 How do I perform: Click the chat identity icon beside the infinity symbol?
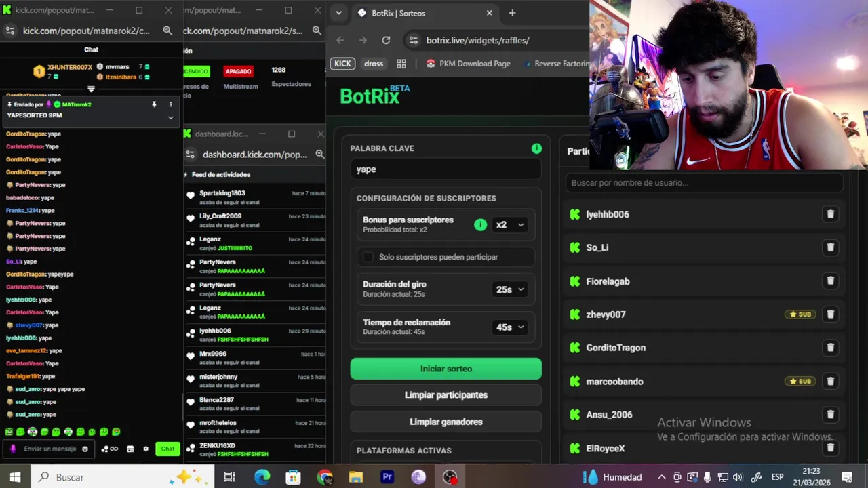pyautogui.click(x=104, y=449)
